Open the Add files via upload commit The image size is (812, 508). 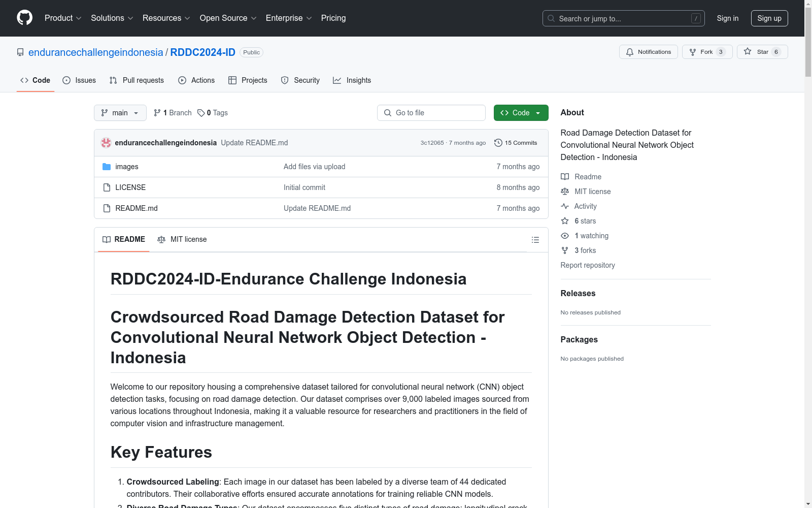pos(315,167)
